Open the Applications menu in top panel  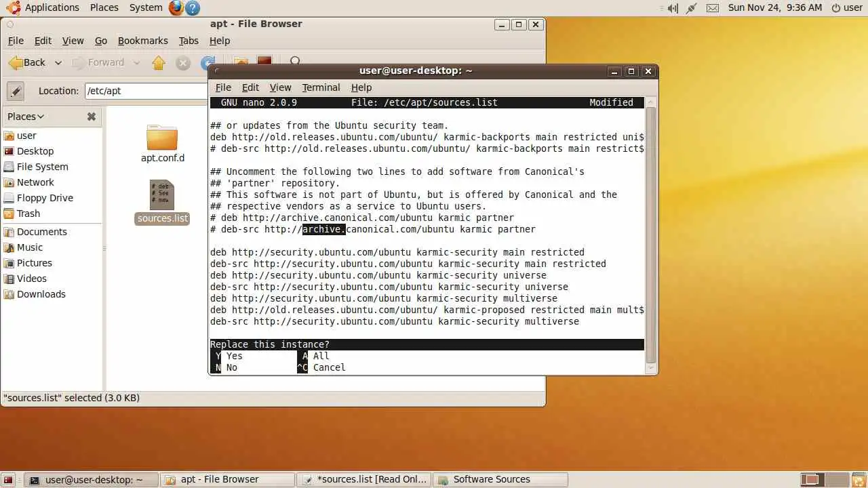[x=42, y=7]
